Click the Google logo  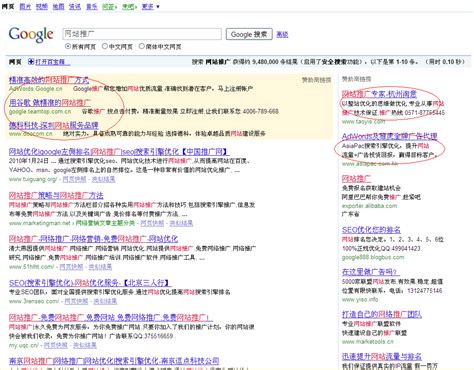click(x=31, y=35)
